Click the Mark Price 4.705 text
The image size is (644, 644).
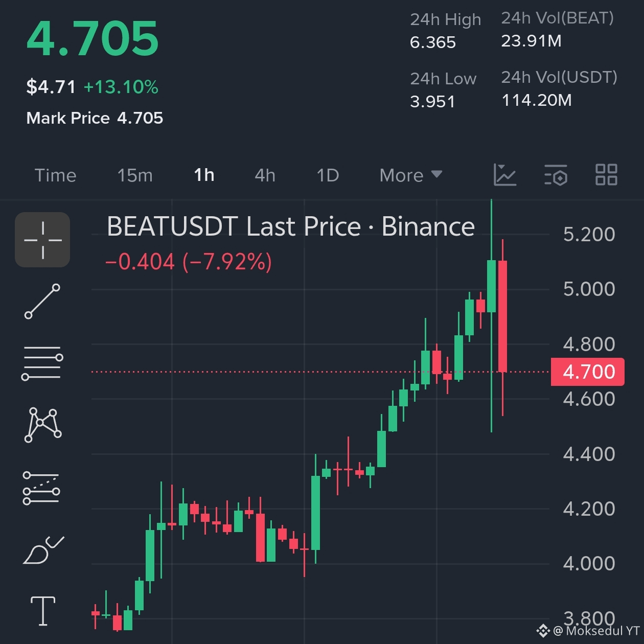(95, 118)
